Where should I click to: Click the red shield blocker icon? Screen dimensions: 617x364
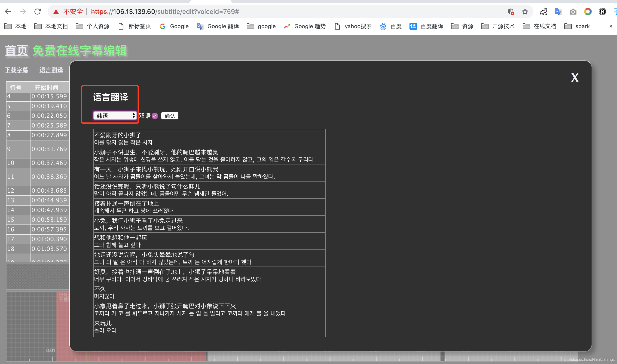510,12
